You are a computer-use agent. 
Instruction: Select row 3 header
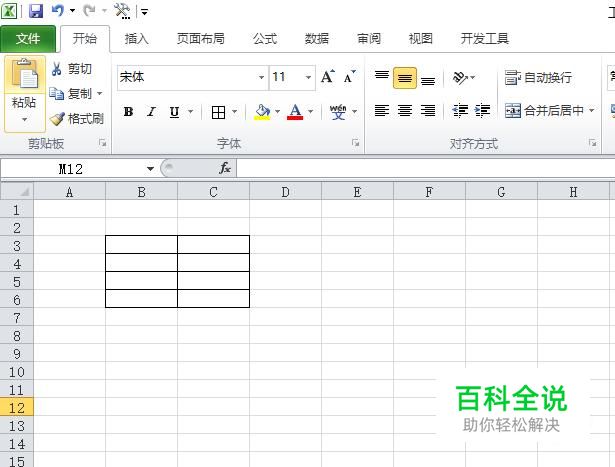[16, 245]
